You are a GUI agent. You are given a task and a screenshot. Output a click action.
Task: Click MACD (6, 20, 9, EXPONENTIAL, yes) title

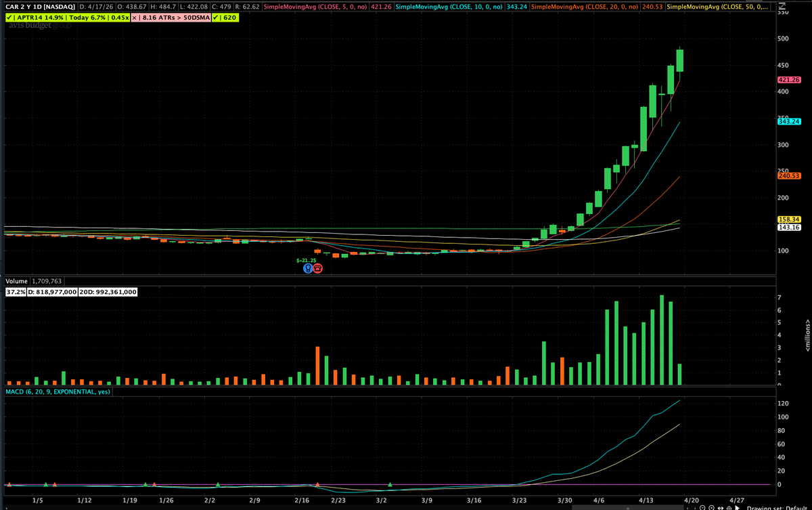pos(58,391)
